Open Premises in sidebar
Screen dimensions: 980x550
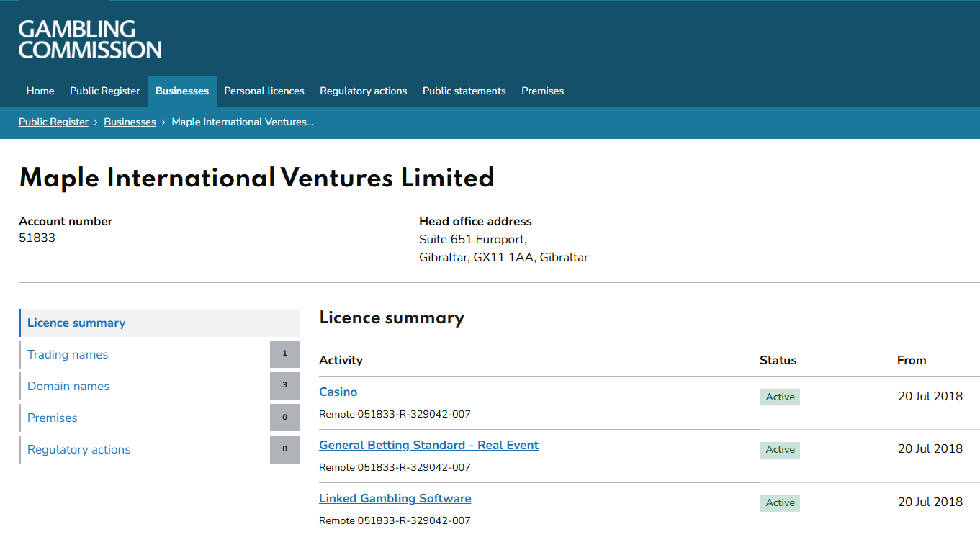pyautogui.click(x=52, y=418)
